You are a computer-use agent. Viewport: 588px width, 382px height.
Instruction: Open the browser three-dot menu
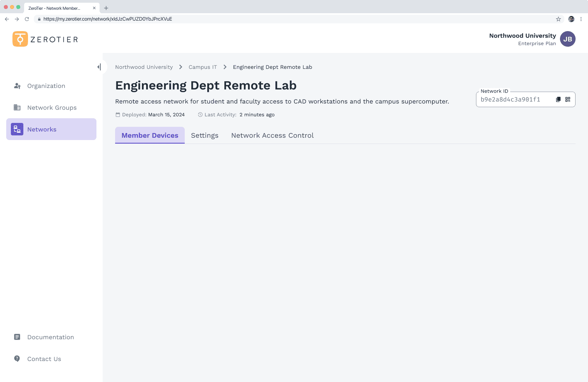coord(581,19)
